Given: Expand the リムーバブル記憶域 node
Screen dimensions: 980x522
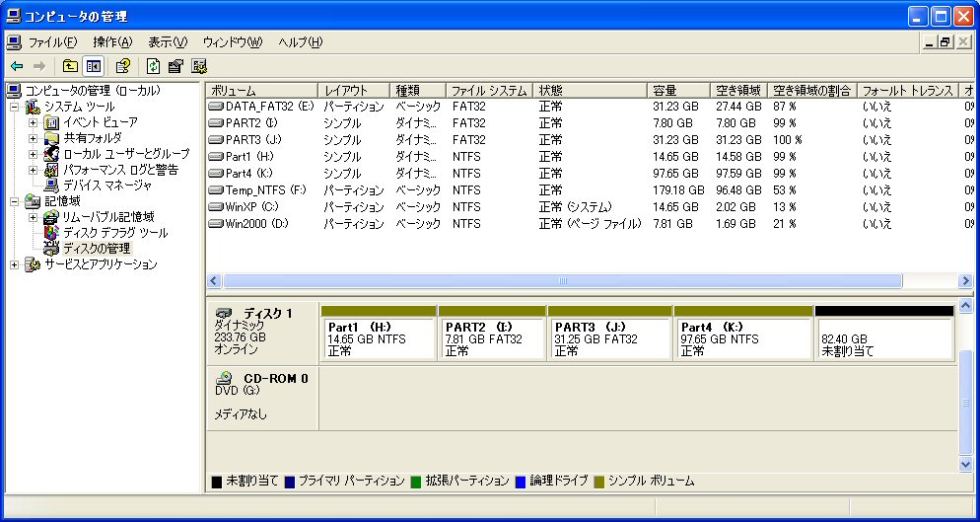Looking at the screenshot, I should [34, 217].
